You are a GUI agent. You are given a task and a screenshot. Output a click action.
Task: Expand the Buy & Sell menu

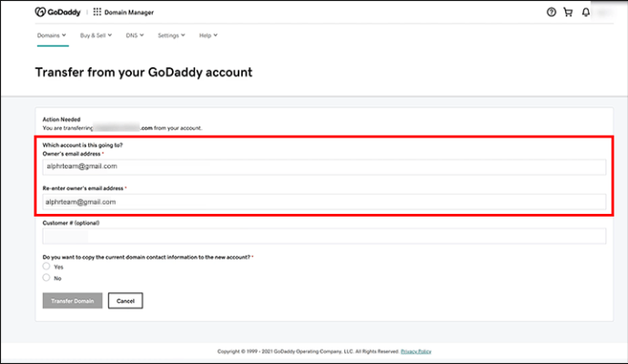point(96,35)
